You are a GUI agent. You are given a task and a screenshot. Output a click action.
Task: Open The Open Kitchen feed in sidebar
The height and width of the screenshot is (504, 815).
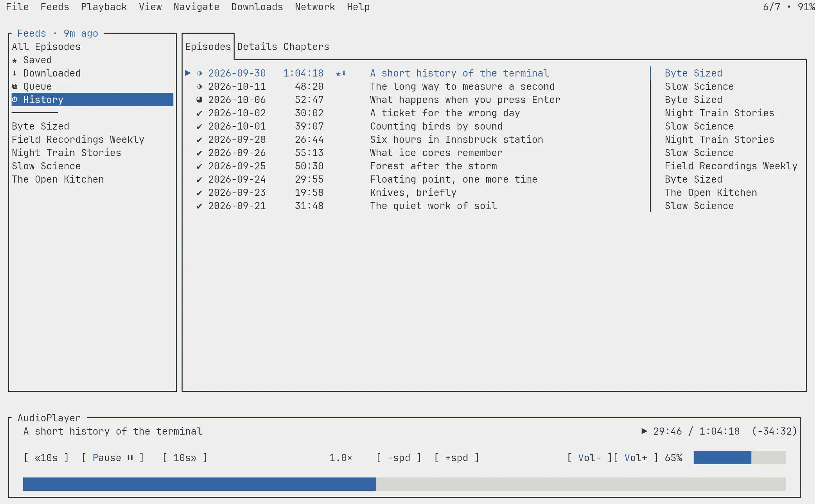[92, 180]
